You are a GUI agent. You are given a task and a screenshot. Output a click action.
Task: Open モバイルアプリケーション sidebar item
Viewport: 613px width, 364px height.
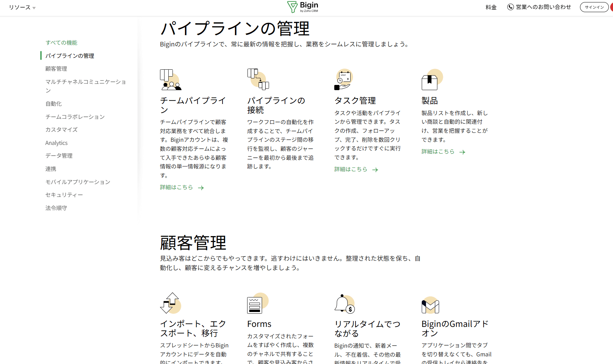tap(78, 182)
